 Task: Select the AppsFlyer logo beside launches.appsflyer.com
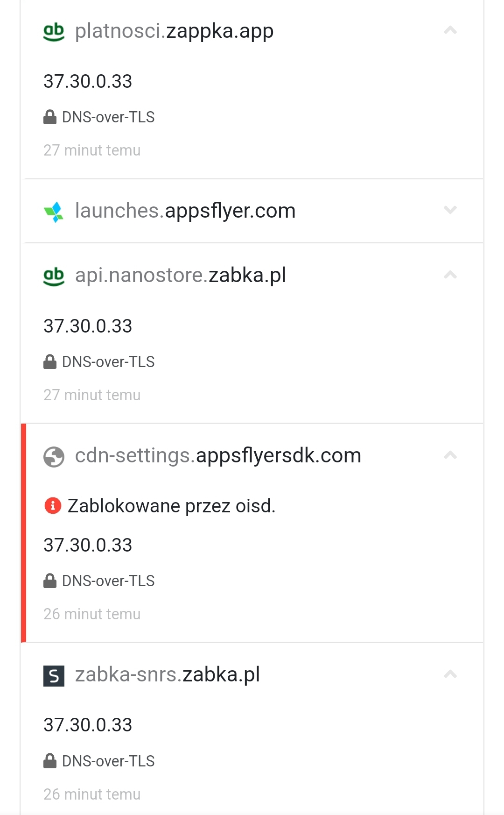click(53, 211)
